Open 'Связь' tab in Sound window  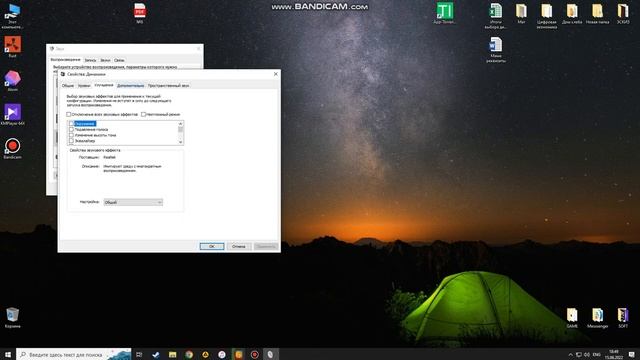click(119, 60)
